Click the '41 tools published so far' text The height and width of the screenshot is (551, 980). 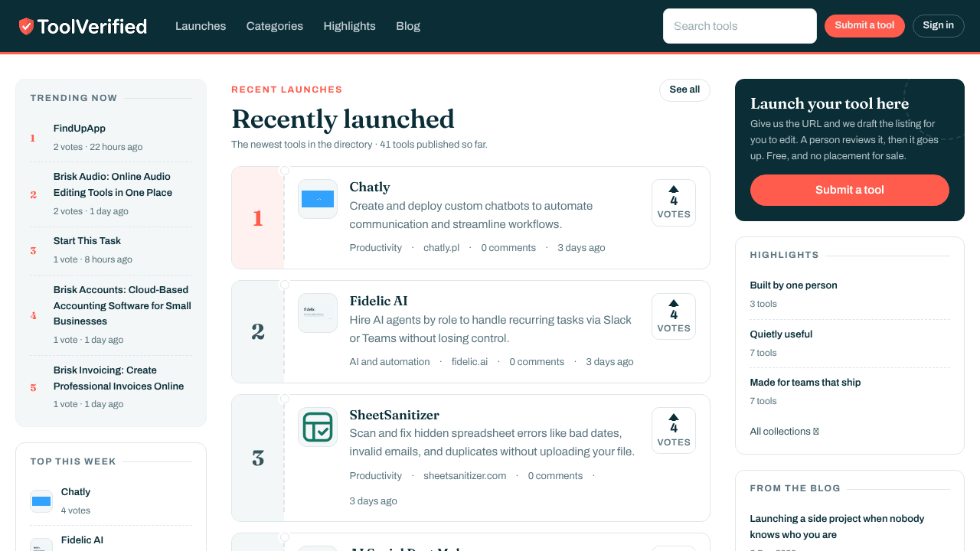click(x=433, y=144)
